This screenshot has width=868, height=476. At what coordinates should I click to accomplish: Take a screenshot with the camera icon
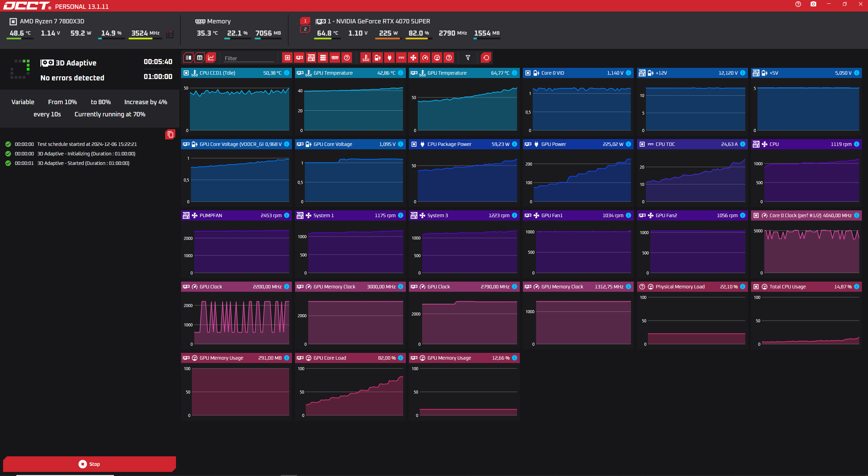[x=813, y=4]
